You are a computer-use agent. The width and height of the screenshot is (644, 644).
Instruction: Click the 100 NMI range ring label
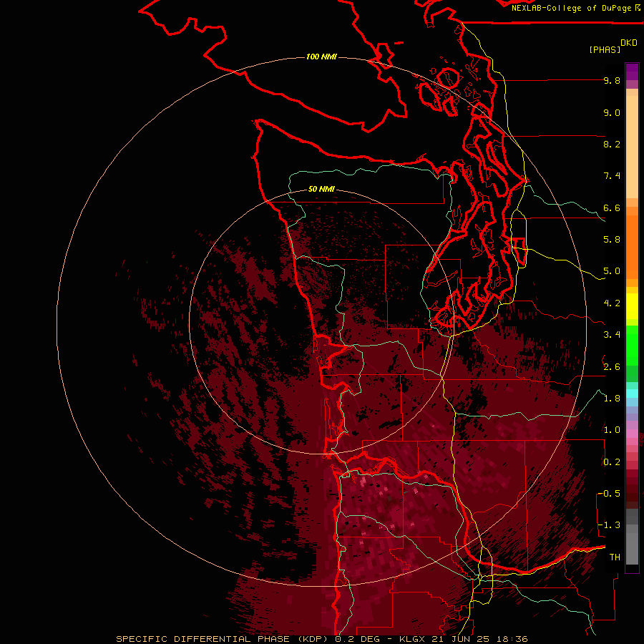[x=321, y=57]
